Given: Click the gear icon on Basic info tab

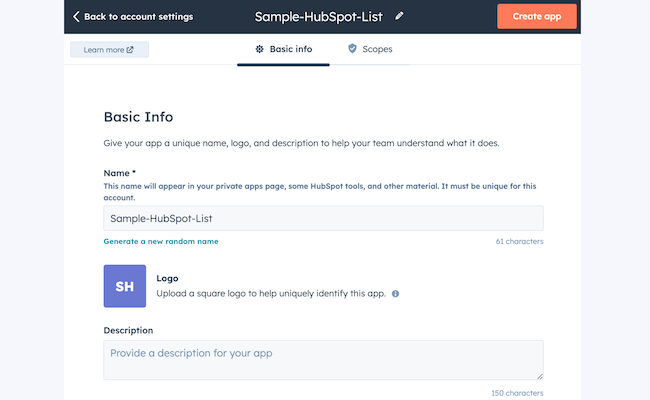Looking at the screenshot, I should [260, 49].
